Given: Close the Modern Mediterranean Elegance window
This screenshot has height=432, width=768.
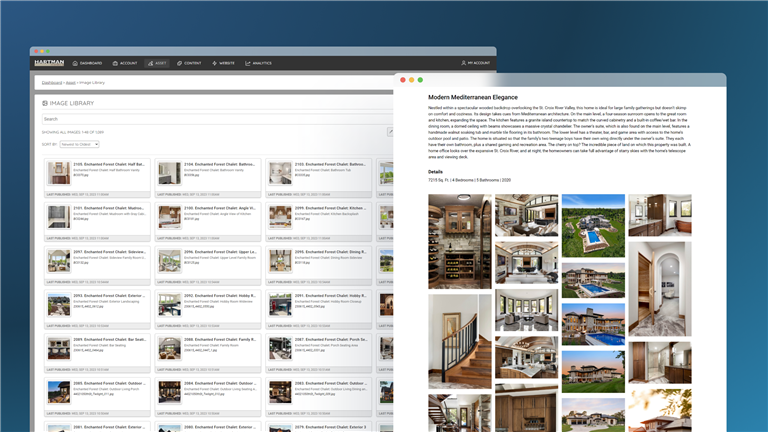Looking at the screenshot, I should point(403,80).
